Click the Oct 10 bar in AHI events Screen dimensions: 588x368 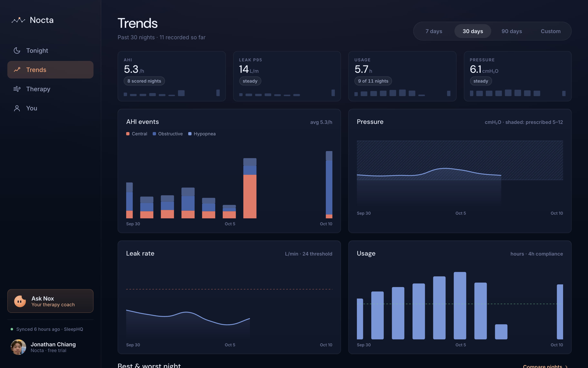coord(329,185)
